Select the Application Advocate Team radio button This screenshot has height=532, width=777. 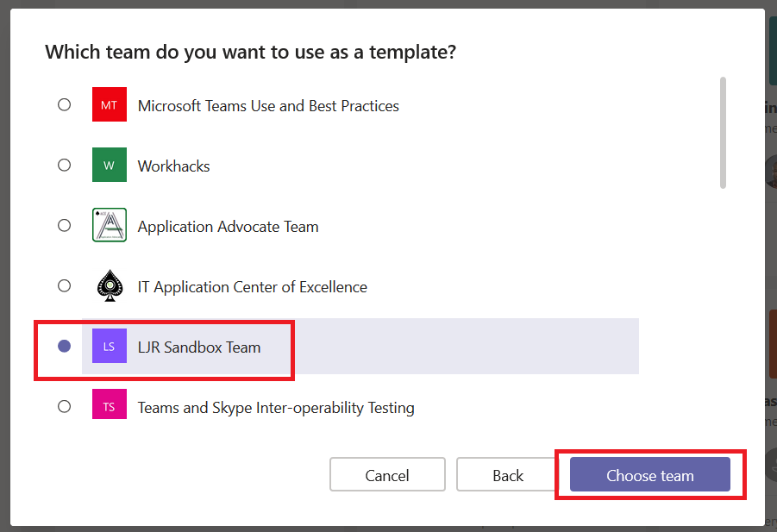tap(65, 225)
